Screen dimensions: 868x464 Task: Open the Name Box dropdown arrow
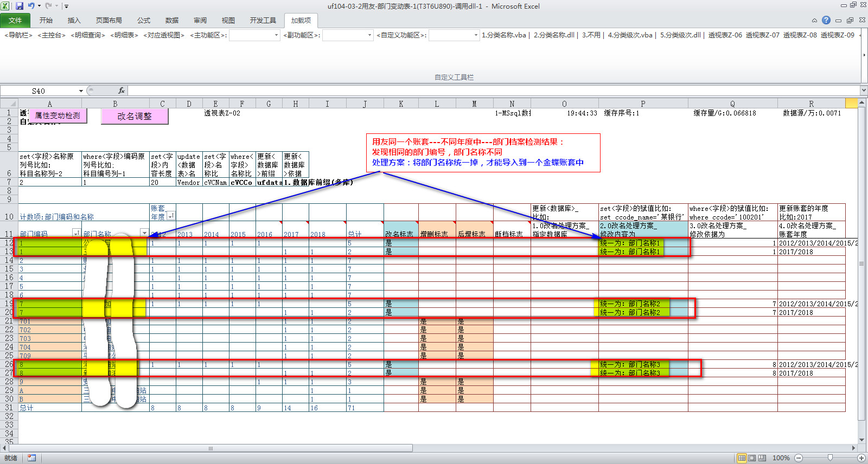click(x=81, y=91)
